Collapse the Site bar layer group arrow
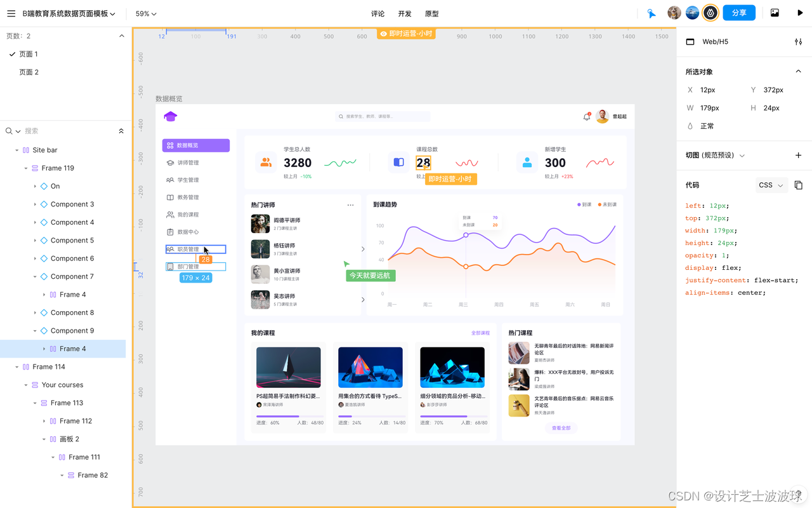Viewport: 812px width, 508px height. (x=16, y=150)
